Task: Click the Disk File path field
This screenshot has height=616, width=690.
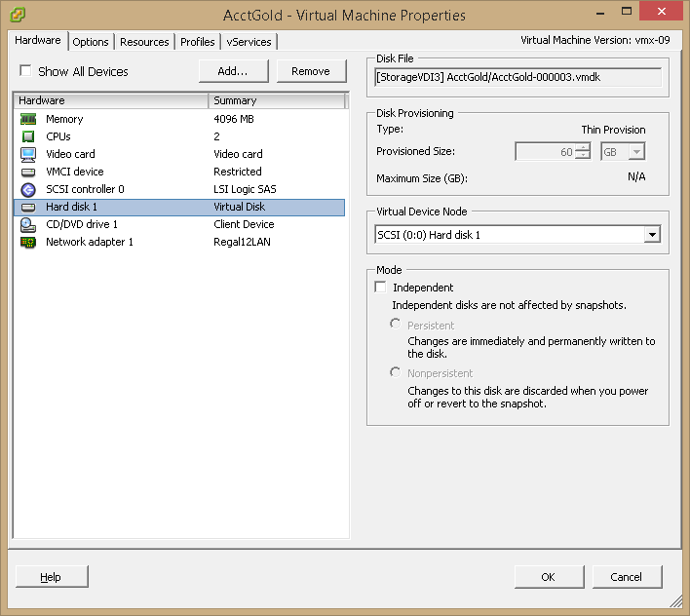Action: [518, 77]
